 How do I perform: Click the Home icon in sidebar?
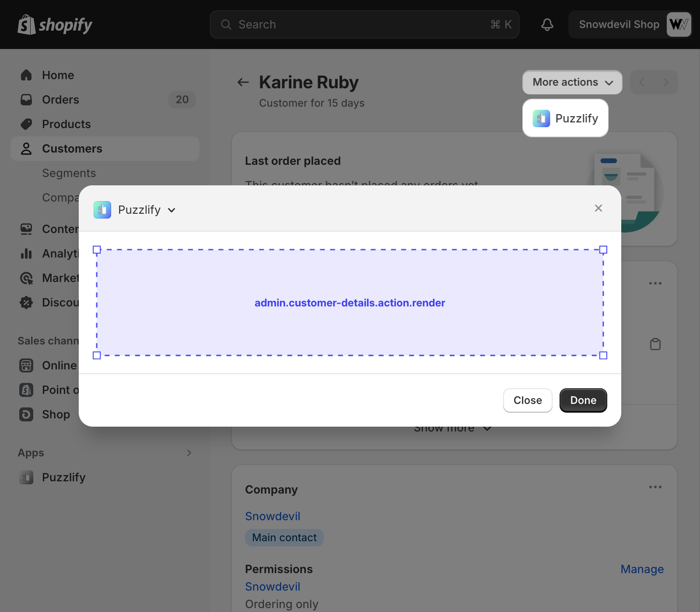[x=26, y=75]
